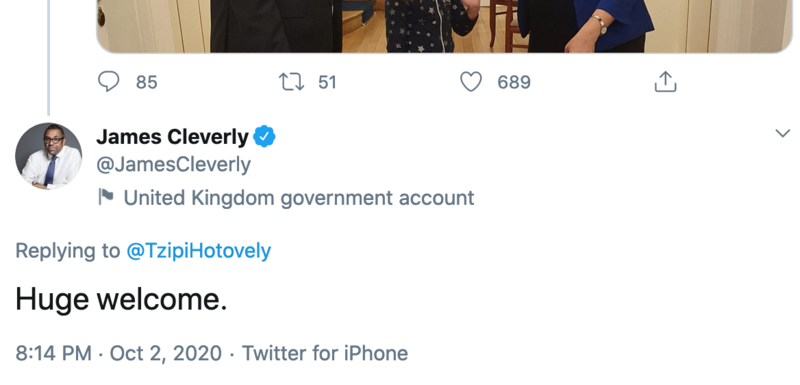Like the tweet with heart icon
The height and width of the screenshot is (385, 800).
point(471,82)
